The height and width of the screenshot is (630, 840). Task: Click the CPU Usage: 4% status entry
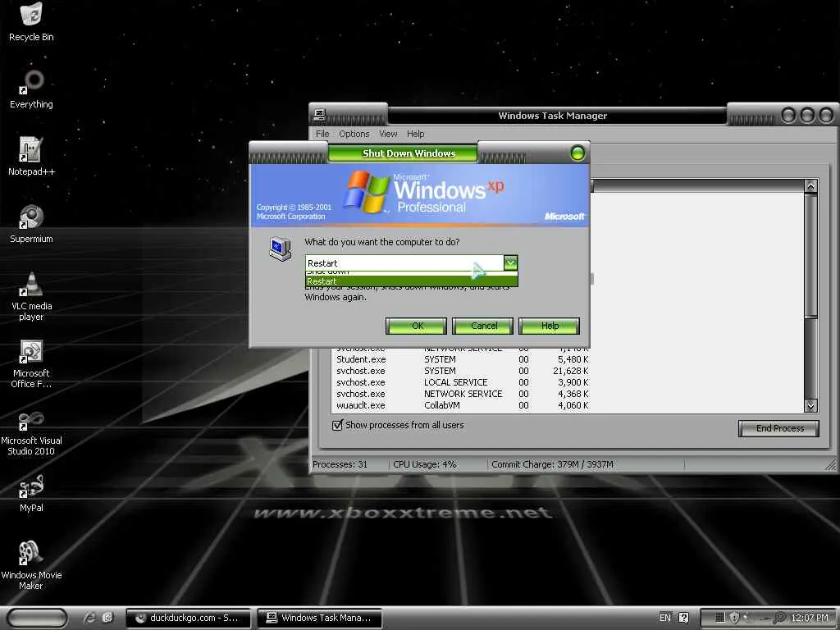[425, 464]
